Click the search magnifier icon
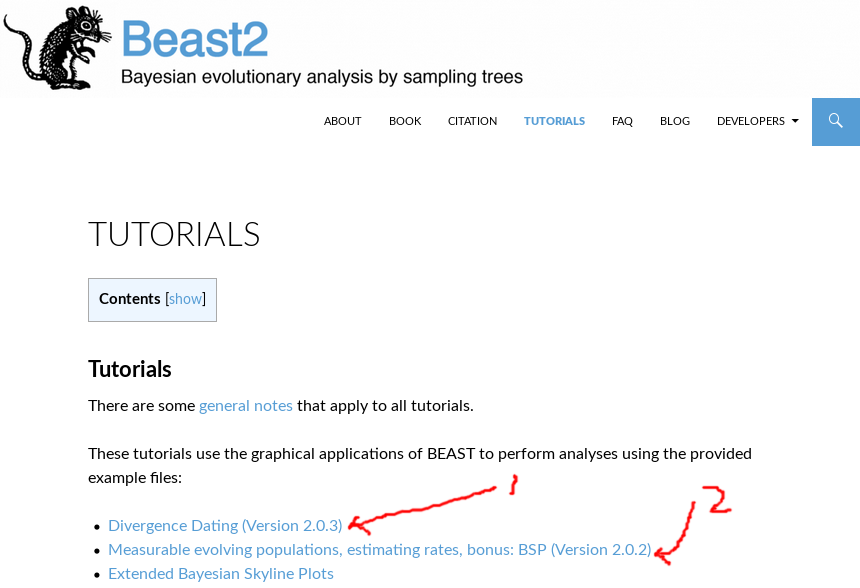The height and width of the screenshot is (588, 860). (x=835, y=121)
